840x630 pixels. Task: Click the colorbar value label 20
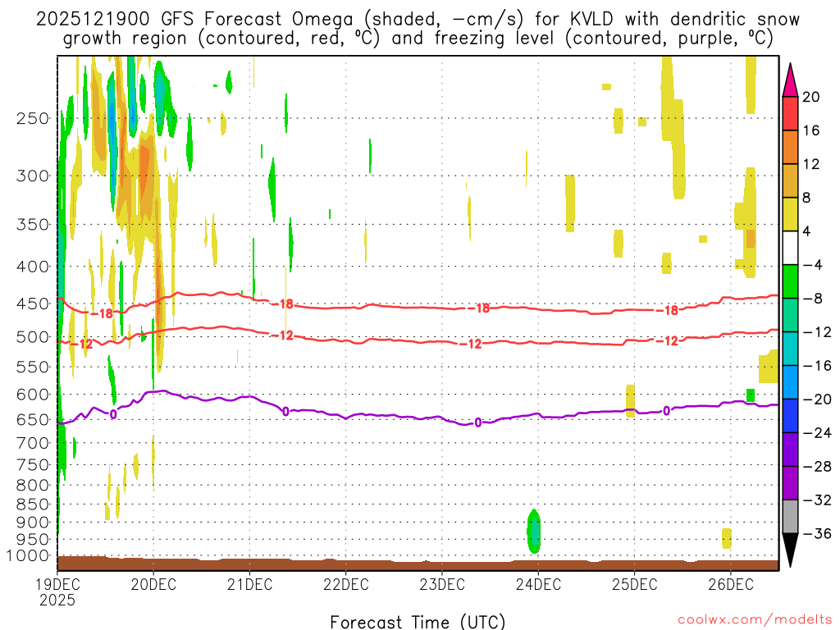(810, 97)
